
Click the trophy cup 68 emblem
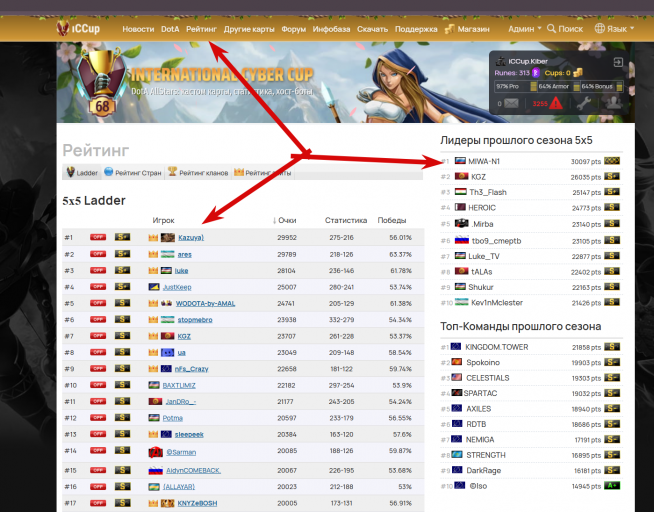(x=102, y=81)
